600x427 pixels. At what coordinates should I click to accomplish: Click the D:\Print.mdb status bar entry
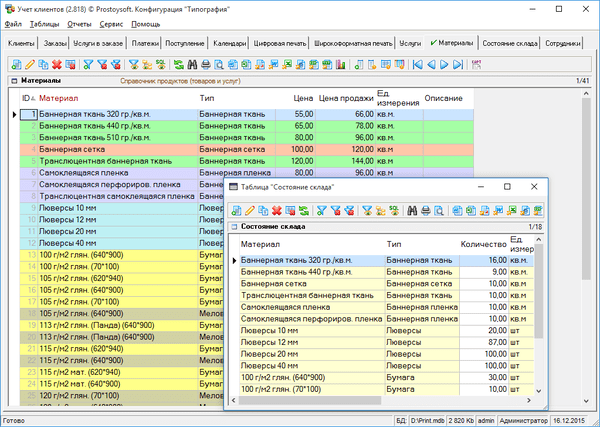point(427,420)
